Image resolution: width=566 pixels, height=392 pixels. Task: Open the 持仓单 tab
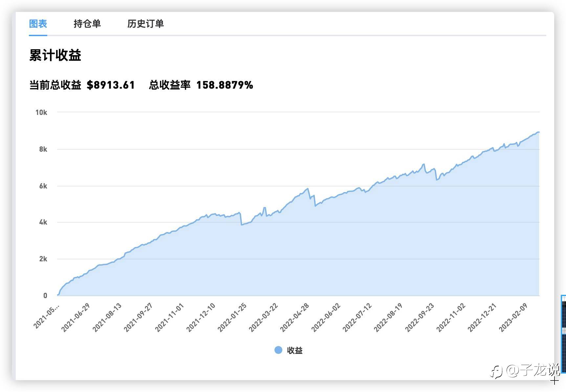(87, 24)
